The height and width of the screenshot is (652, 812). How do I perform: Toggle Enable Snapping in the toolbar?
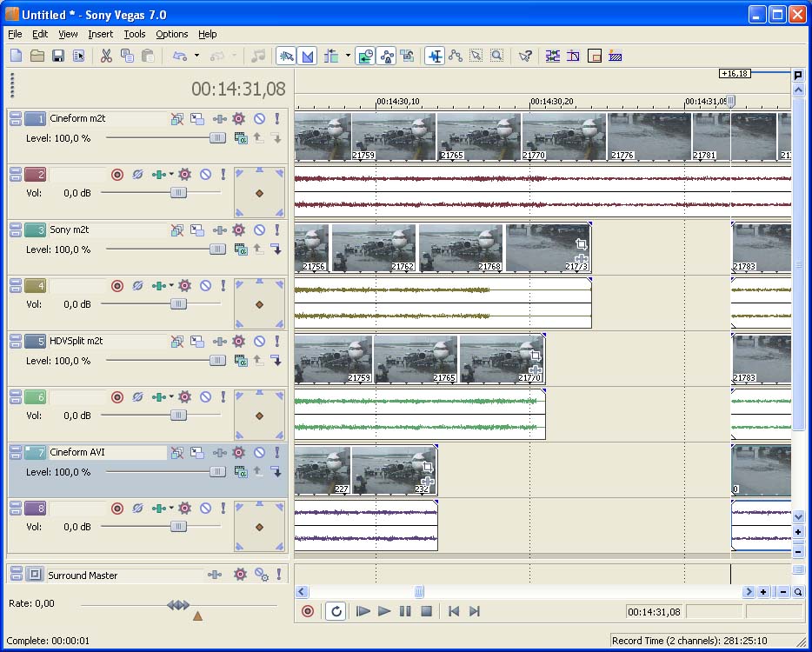pyautogui.click(x=286, y=56)
